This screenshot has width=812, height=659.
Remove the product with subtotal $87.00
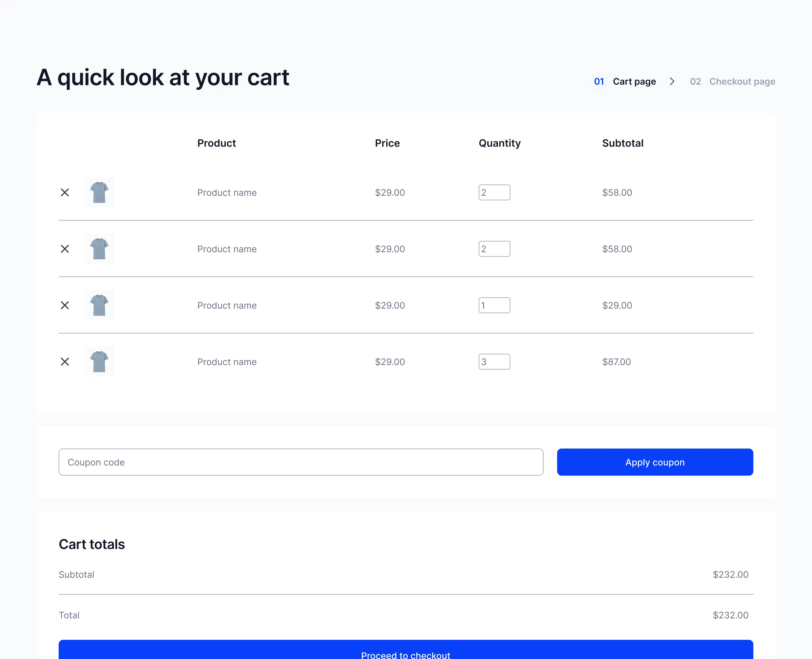(65, 362)
